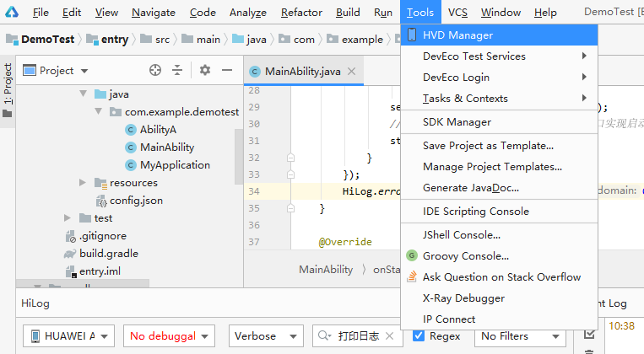The image size is (644, 354).
Task: Toggle the Regex checkbox
Action: 418,335
